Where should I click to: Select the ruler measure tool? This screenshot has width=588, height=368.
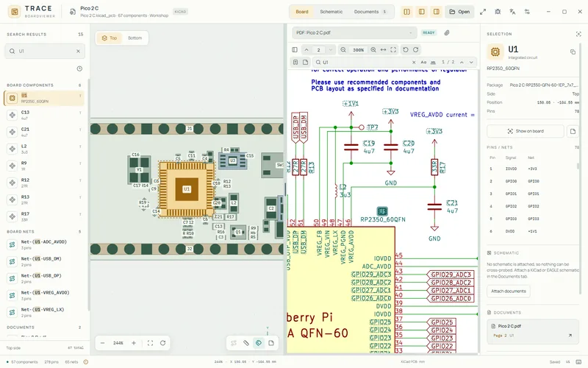pyautogui.click(x=246, y=343)
